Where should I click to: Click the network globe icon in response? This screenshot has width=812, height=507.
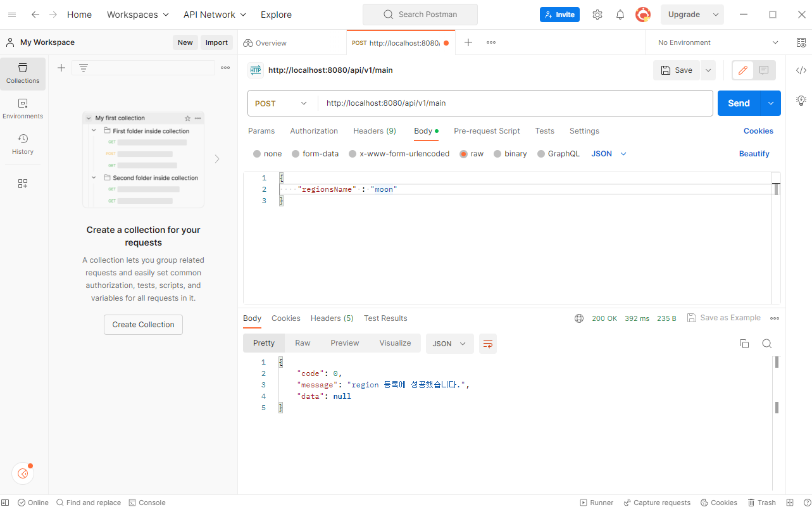[x=579, y=318]
